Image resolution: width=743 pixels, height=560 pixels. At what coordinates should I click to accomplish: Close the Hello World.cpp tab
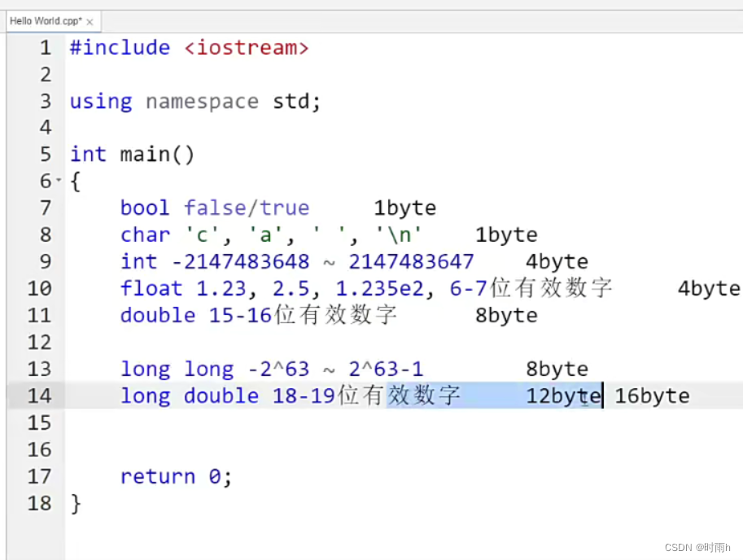[x=90, y=21]
